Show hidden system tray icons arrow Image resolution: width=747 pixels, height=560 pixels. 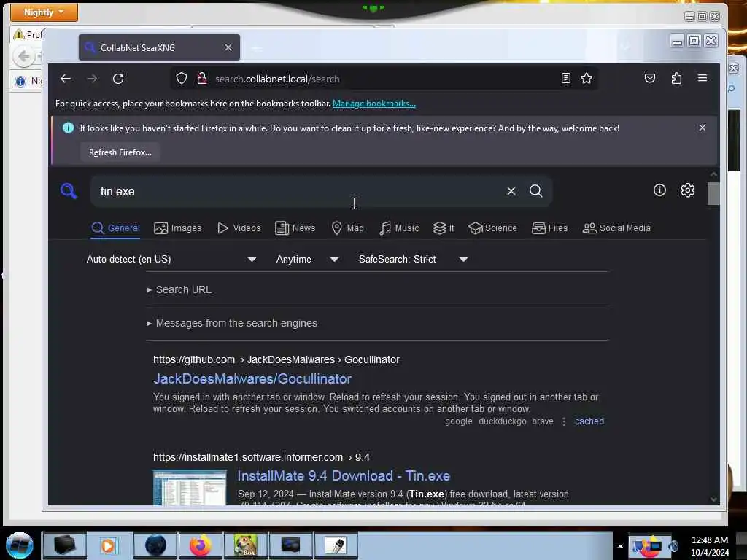coord(620,546)
